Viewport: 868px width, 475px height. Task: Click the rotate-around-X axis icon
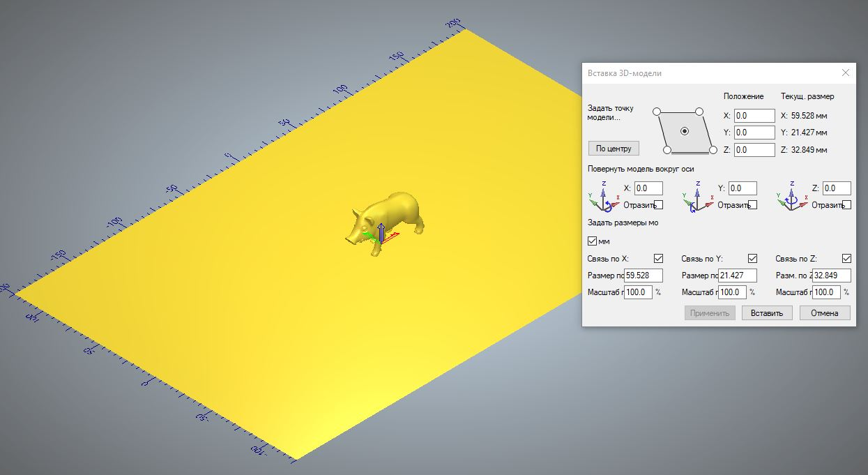[604, 196]
